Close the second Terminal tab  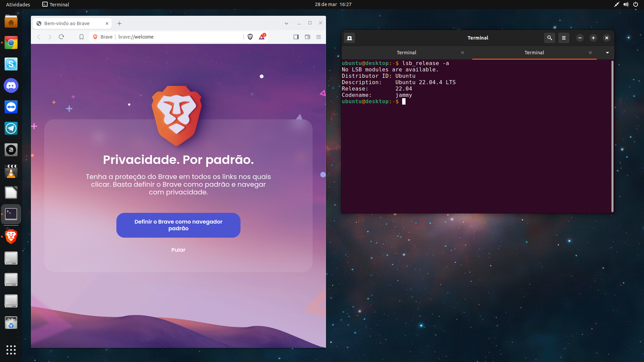590,53
